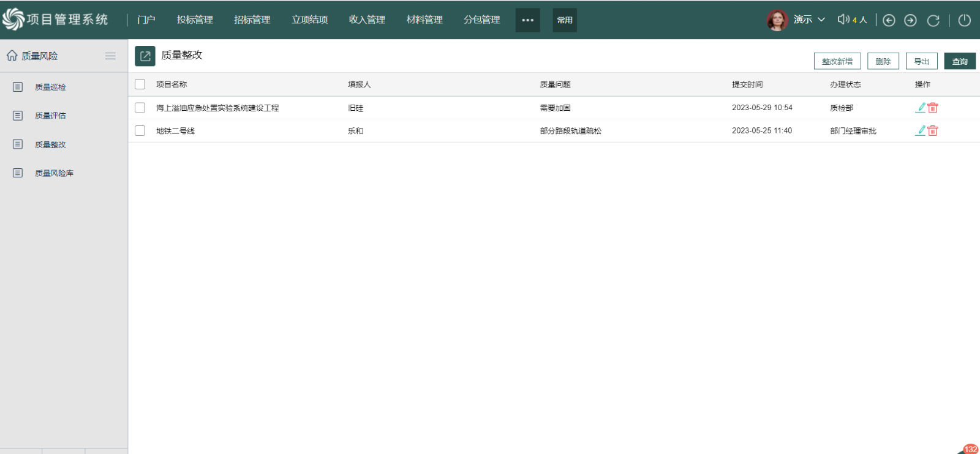980x454 pixels.
Task: Select 质量巡检 in the sidebar
Action: point(50,87)
